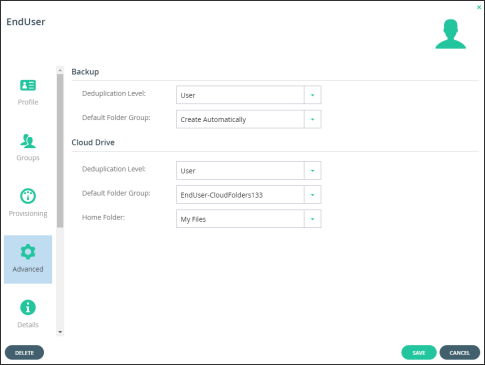Open the Provisioning gauge icon
Screen dimensions: 485x365
(x=28, y=196)
